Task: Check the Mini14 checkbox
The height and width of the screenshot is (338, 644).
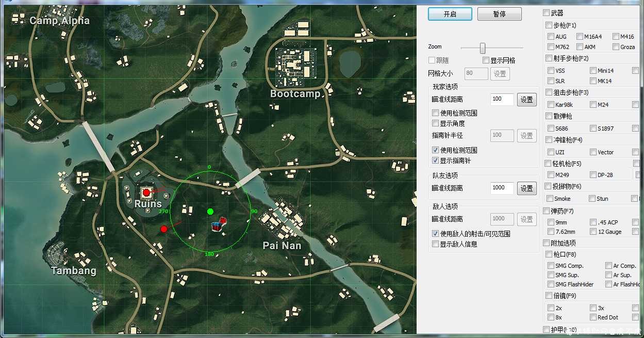Action: click(x=593, y=71)
